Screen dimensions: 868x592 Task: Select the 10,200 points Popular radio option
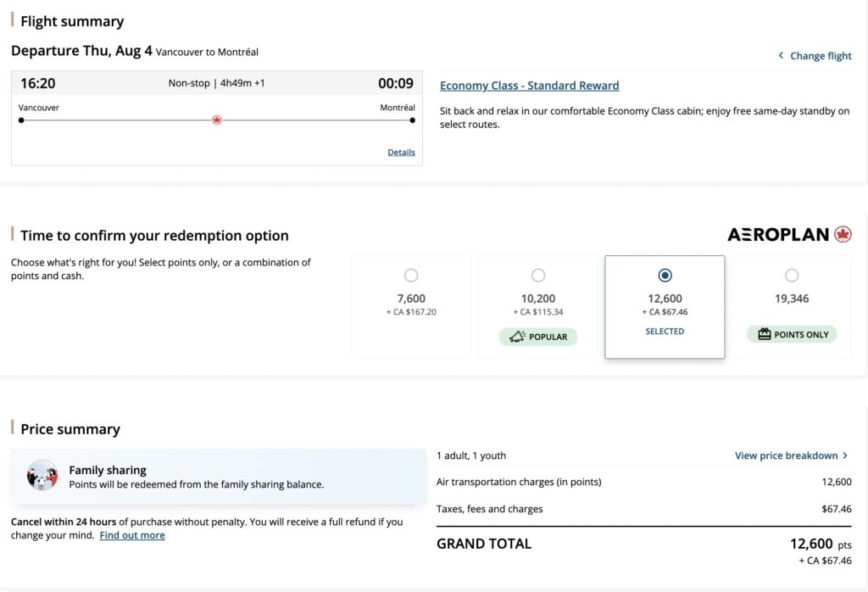point(538,275)
